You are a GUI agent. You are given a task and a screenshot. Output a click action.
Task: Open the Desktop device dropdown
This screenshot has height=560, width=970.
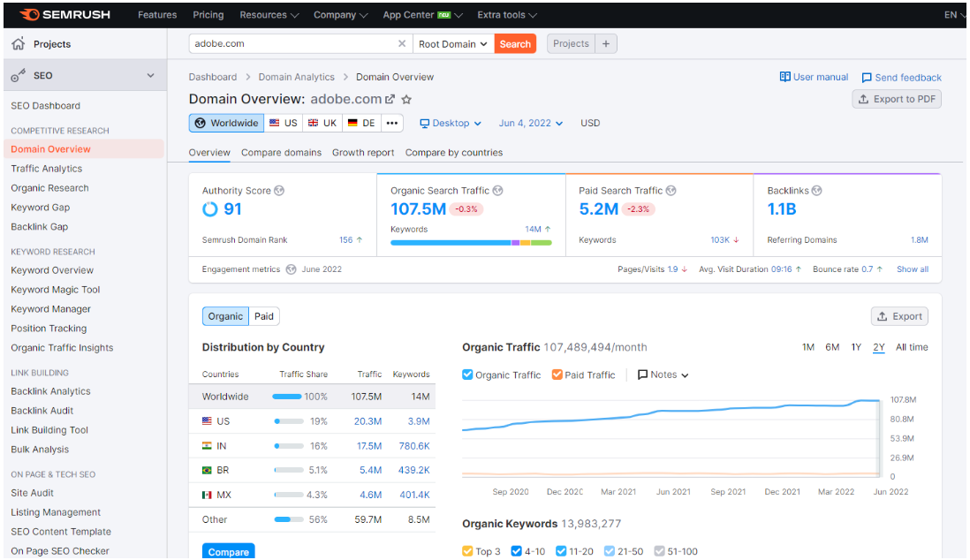(451, 123)
